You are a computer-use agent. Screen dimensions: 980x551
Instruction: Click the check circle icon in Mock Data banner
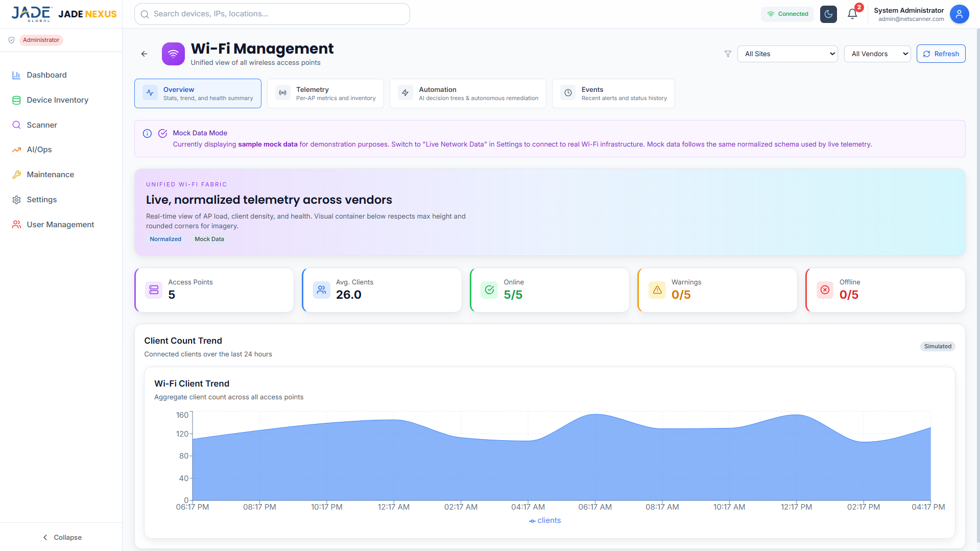(162, 133)
